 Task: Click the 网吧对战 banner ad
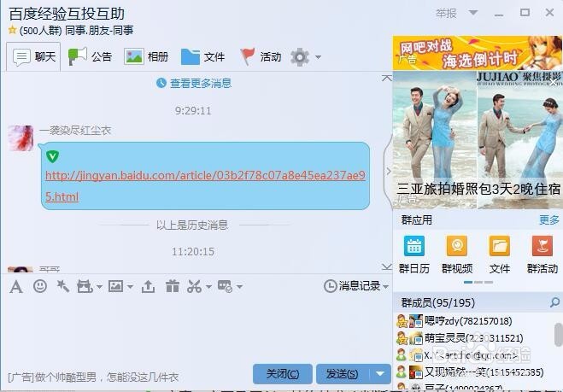coord(478,53)
